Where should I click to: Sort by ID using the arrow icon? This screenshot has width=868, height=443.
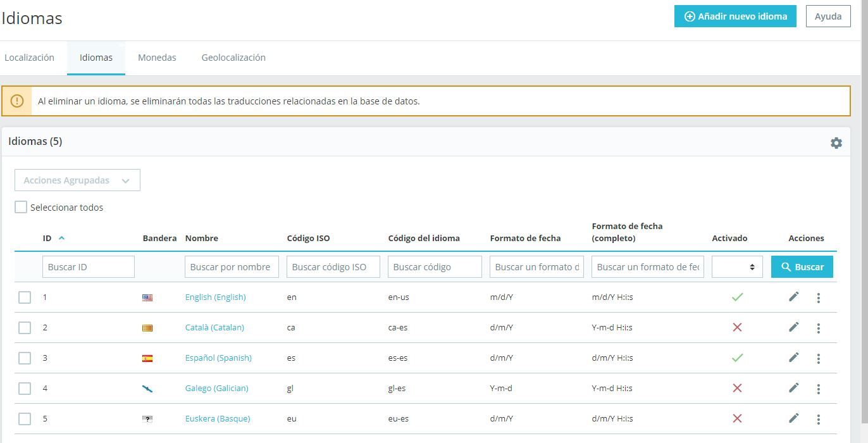pos(61,238)
